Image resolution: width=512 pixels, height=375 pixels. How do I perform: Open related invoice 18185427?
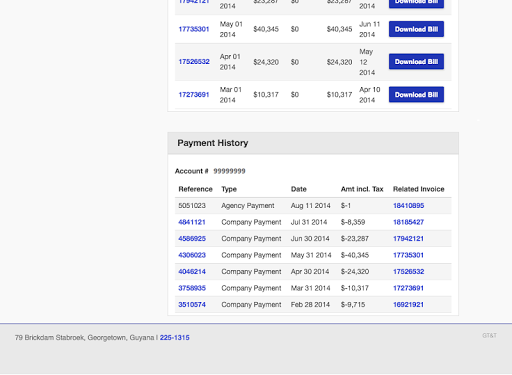(x=408, y=222)
